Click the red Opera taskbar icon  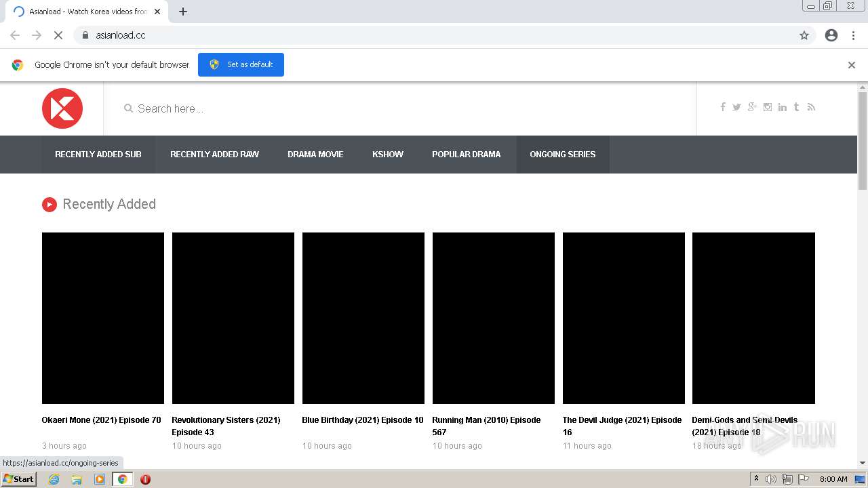(x=145, y=479)
